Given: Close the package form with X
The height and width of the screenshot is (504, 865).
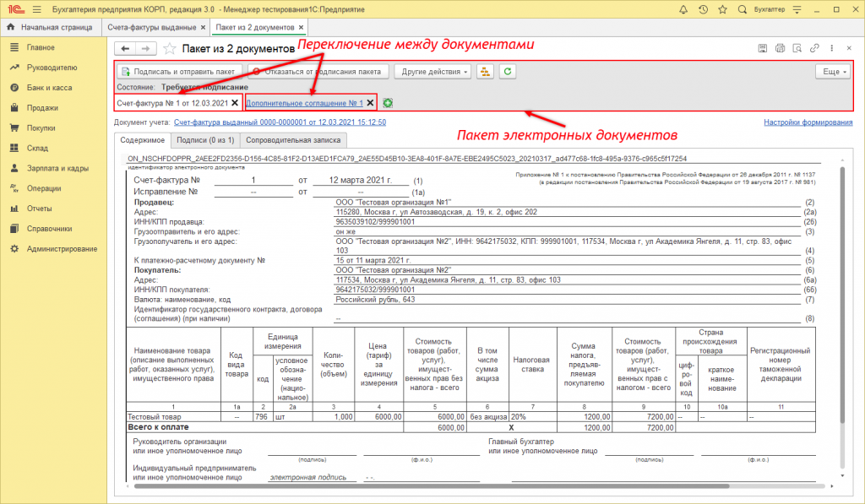Looking at the screenshot, I should pos(849,48).
